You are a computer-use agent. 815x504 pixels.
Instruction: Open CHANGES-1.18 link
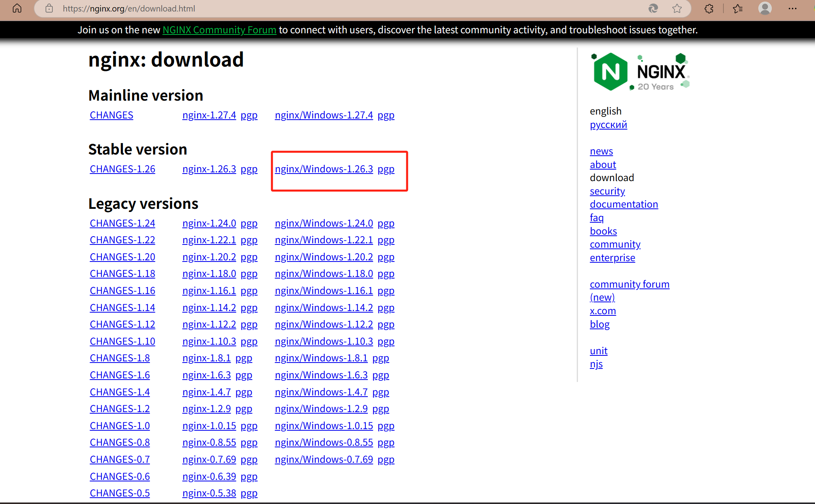point(122,273)
